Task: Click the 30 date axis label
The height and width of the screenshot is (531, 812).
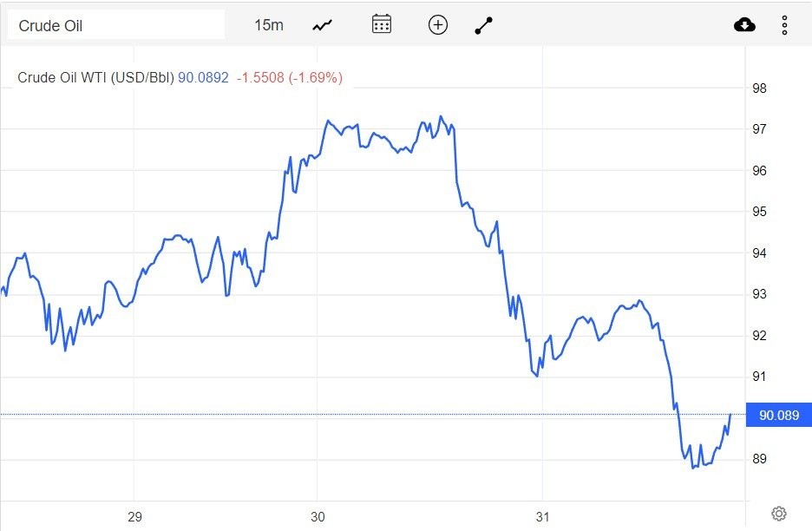Action: coord(318,517)
